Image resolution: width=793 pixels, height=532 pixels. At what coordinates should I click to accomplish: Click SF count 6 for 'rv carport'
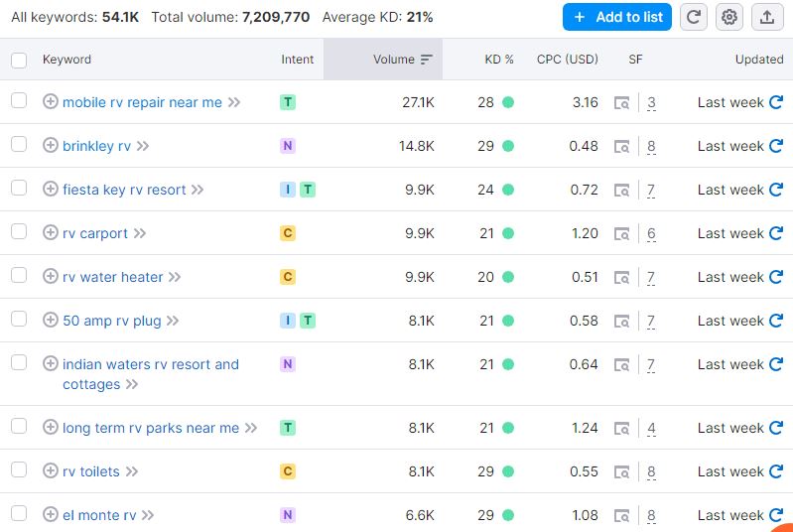pos(651,234)
